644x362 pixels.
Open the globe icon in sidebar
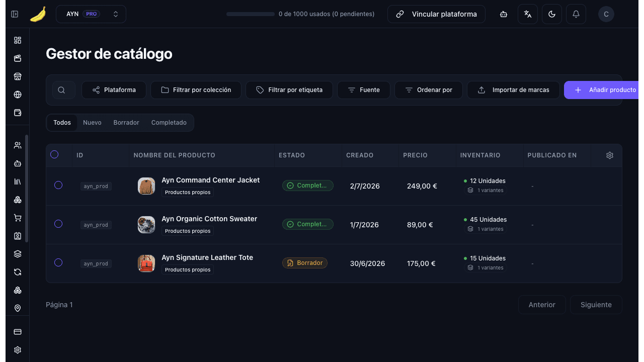[18, 95]
